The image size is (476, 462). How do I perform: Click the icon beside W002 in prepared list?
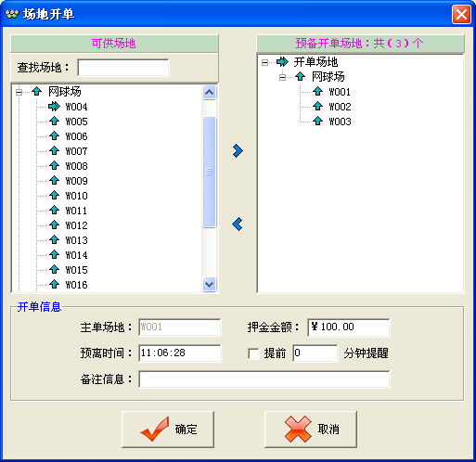tap(317, 107)
